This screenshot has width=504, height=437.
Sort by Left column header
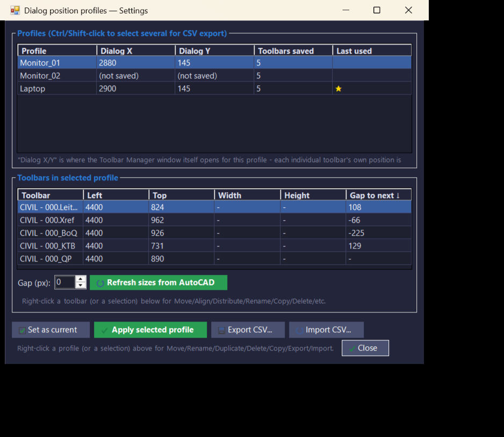click(x=116, y=195)
